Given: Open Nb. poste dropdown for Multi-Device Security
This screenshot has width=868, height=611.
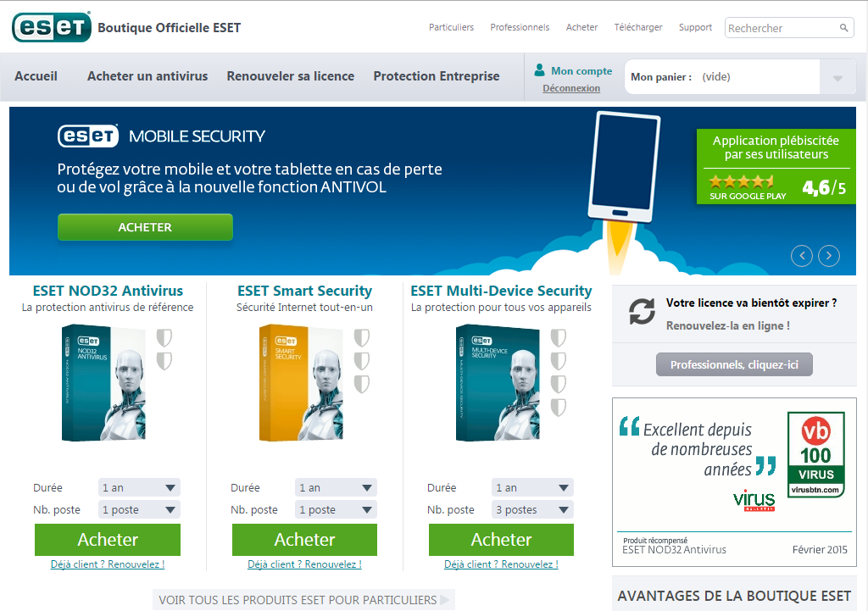Looking at the screenshot, I should pos(532,509).
